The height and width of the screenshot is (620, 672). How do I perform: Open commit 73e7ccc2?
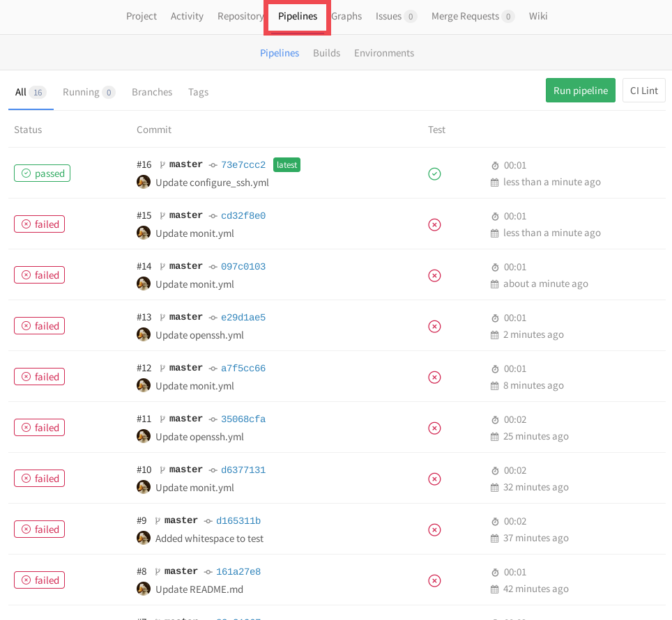(243, 164)
